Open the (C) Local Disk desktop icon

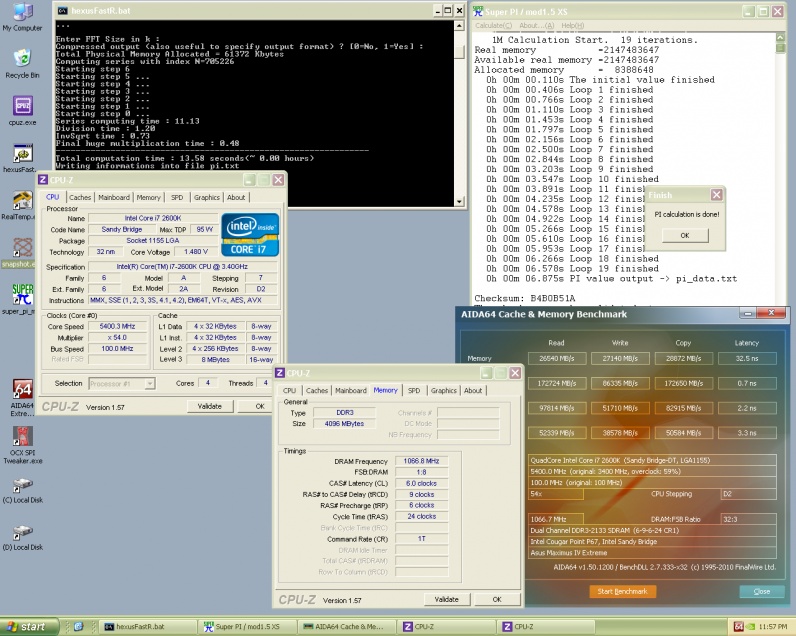pyautogui.click(x=22, y=486)
